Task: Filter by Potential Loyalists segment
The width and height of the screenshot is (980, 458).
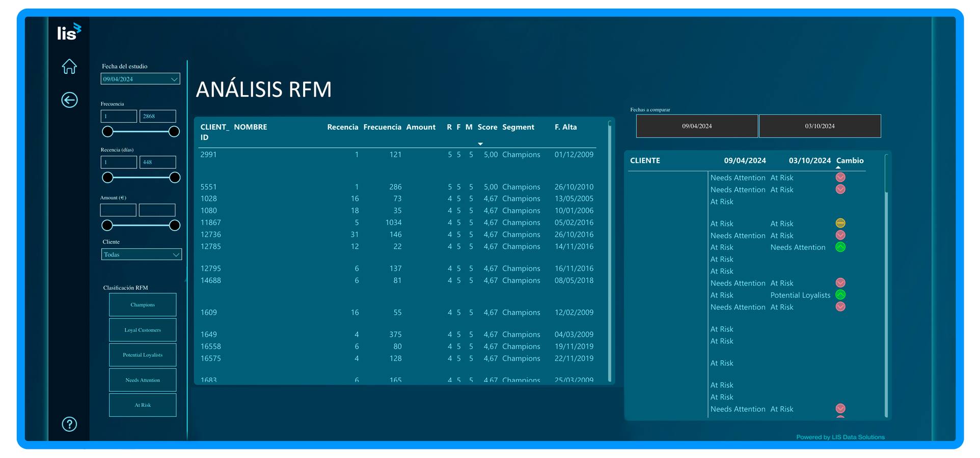Action: [x=143, y=355]
